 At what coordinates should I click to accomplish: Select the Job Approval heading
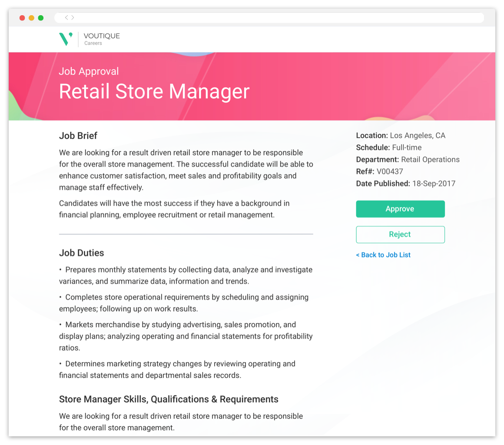pyautogui.click(x=89, y=71)
